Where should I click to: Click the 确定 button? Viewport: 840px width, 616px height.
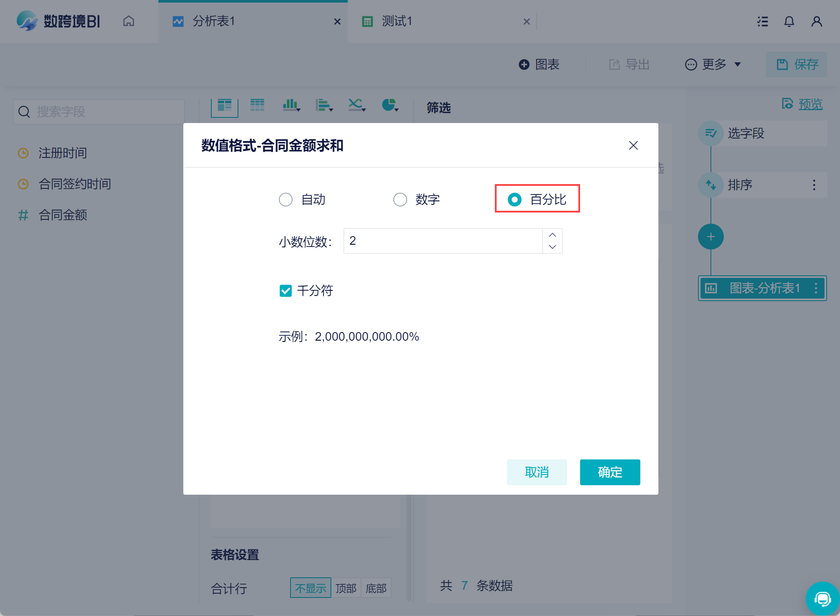610,472
